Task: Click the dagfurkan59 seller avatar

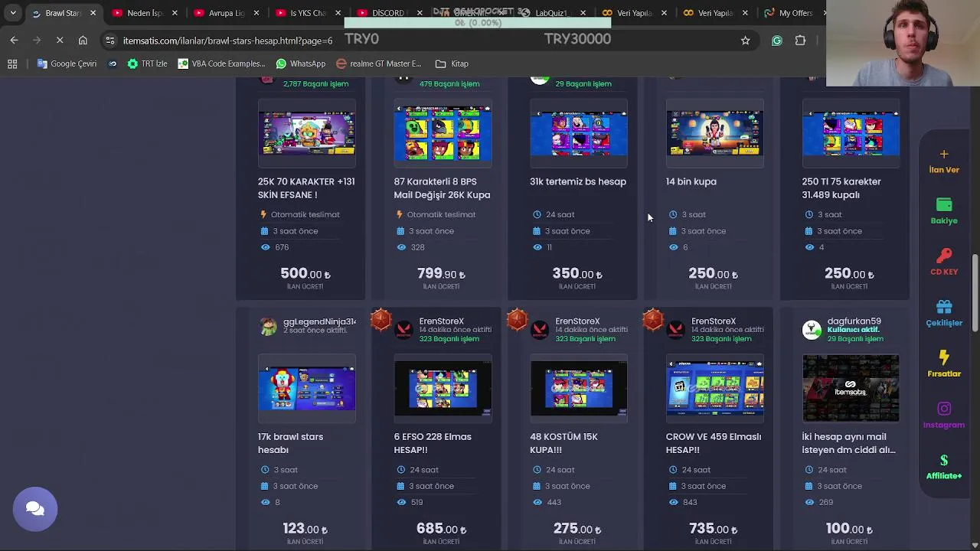Action: [812, 329]
